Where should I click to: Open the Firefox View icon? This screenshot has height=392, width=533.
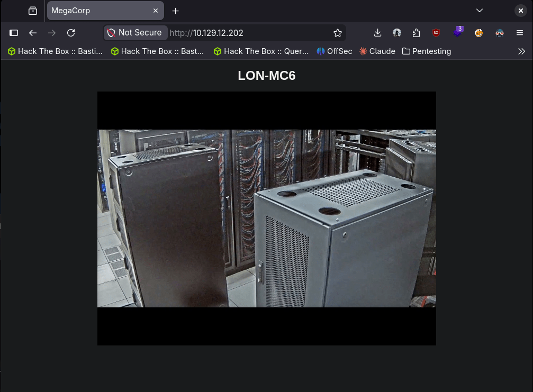pyautogui.click(x=33, y=11)
